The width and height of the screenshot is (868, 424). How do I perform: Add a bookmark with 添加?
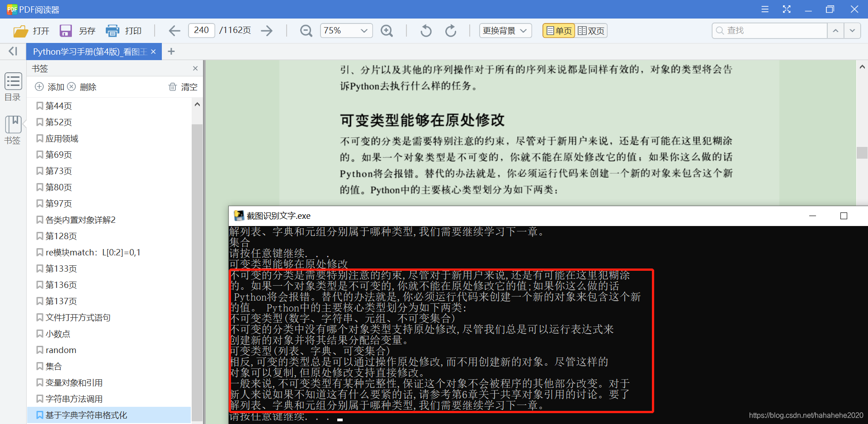(50, 87)
